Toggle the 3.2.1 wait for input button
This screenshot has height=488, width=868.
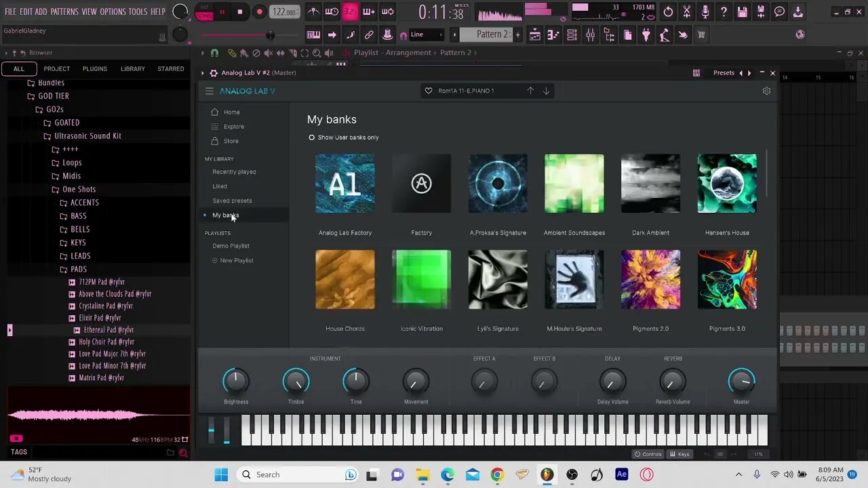[350, 12]
